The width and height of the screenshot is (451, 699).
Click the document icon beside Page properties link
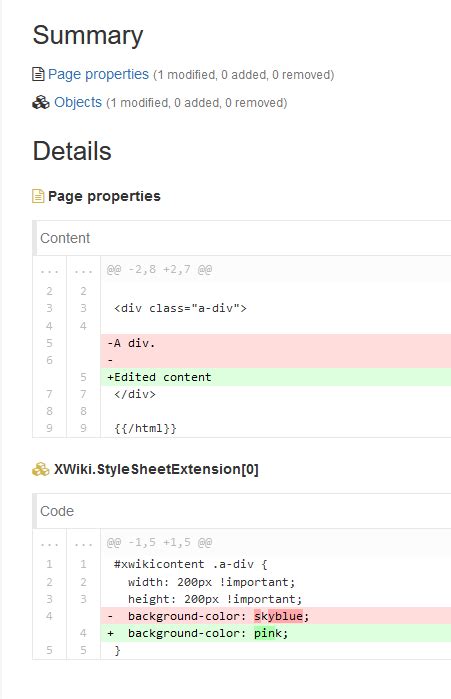click(x=38, y=74)
